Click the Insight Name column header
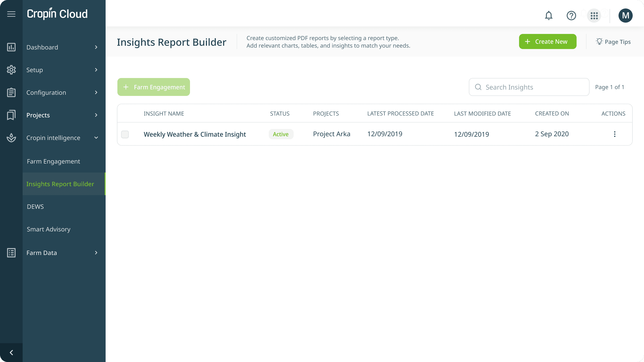Screen dimensions: 644x362 click(x=164, y=114)
